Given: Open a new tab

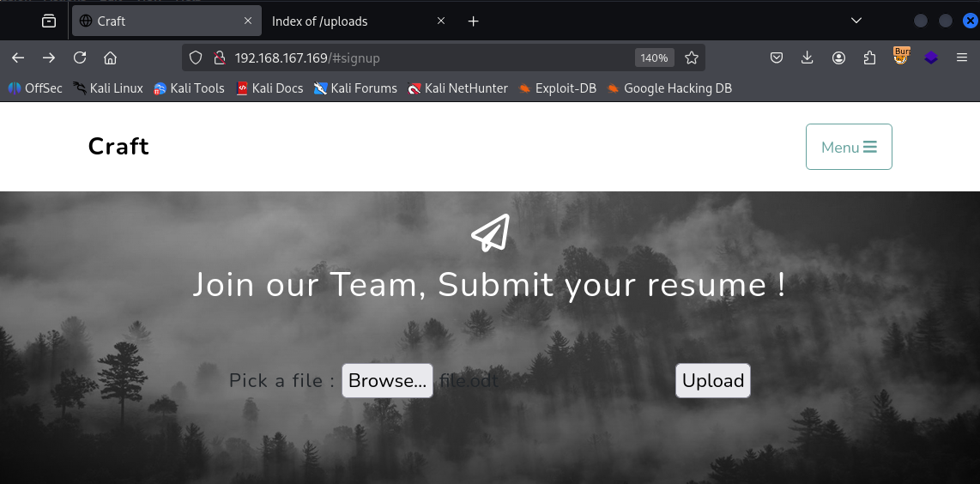Looking at the screenshot, I should pyautogui.click(x=473, y=21).
